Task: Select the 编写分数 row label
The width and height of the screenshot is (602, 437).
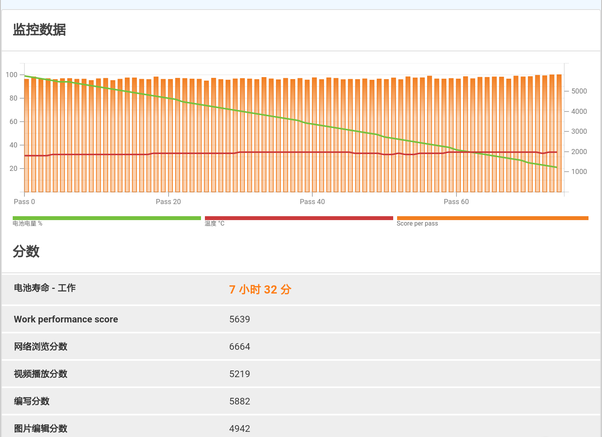Action: coord(31,401)
